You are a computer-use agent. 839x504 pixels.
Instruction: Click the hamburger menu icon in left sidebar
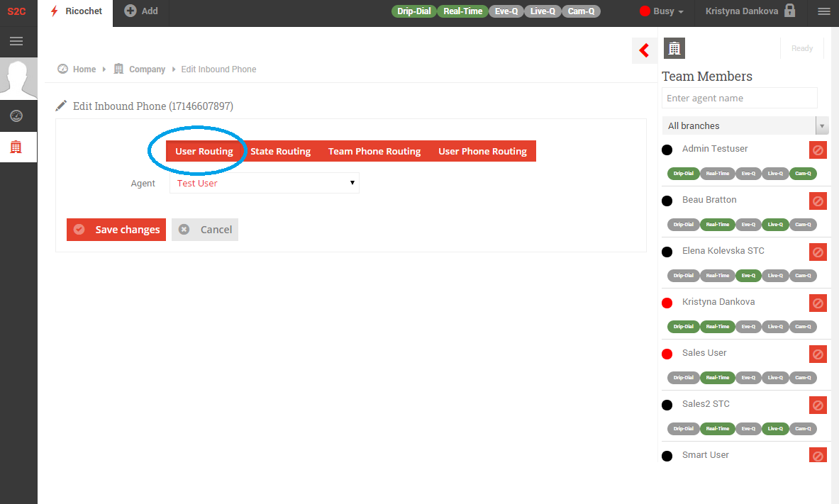pos(16,42)
